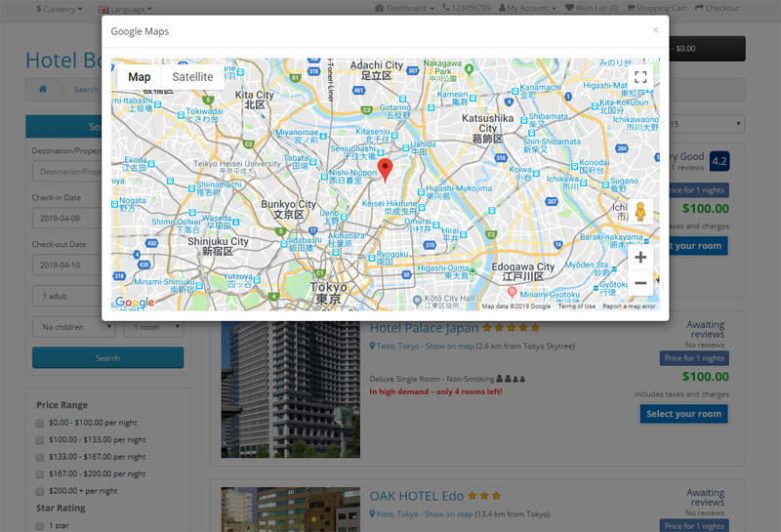The image size is (781, 532).
Task: Click the OAK HOTEL Edo photo
Action: [290, 510]
